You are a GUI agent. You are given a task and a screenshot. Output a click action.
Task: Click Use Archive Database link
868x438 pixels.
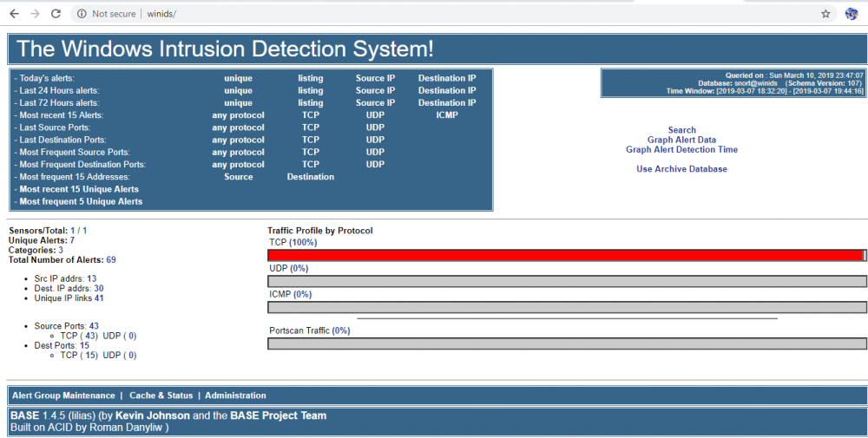681,169
